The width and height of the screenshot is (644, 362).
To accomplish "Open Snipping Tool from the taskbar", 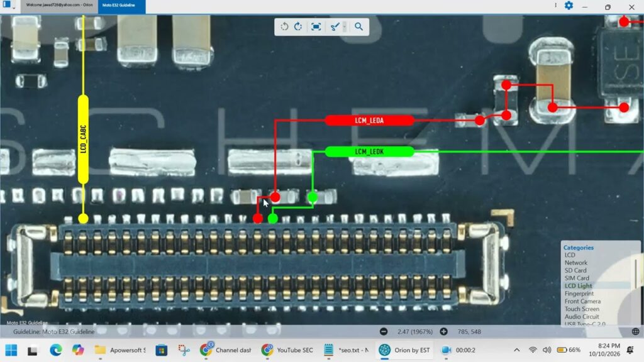I will click(184, 350).
